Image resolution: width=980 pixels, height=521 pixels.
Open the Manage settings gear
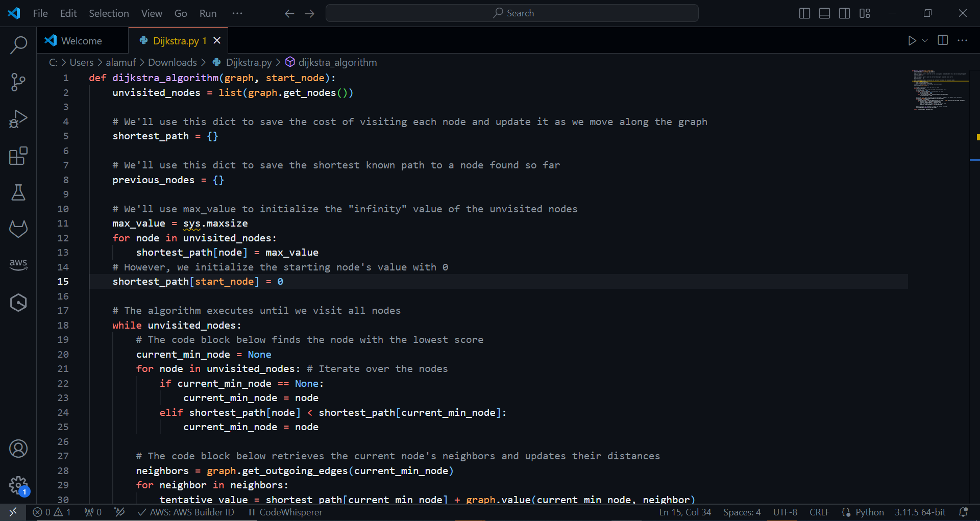[18, 486]
